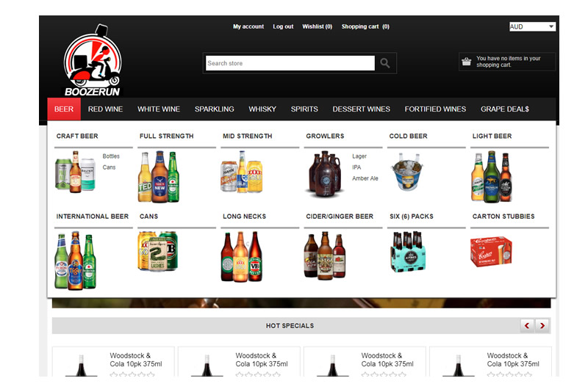Image resolution: width=588 pixels, height=392 pixels.
Task: Open the My account link
Action: tap(248, 26)
